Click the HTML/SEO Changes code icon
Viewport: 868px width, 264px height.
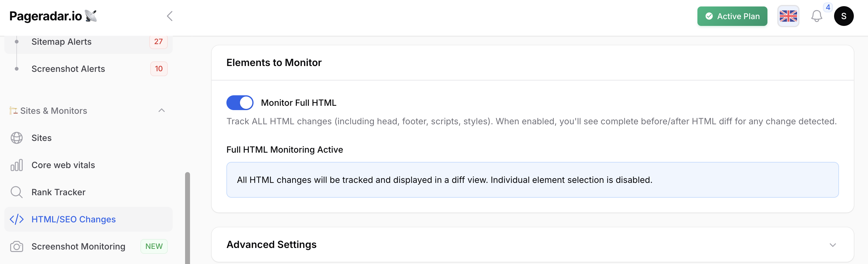click(x=17, y=219)
